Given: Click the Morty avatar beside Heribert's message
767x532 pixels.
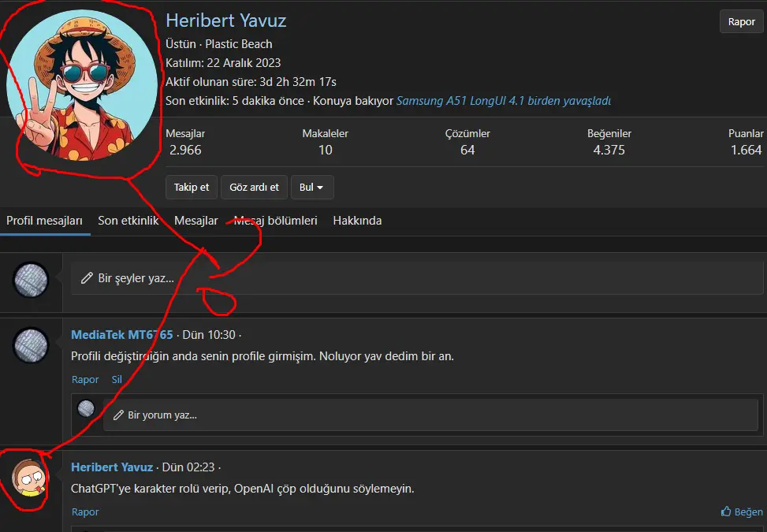Looking at the screenshot, I should point(30,478).
